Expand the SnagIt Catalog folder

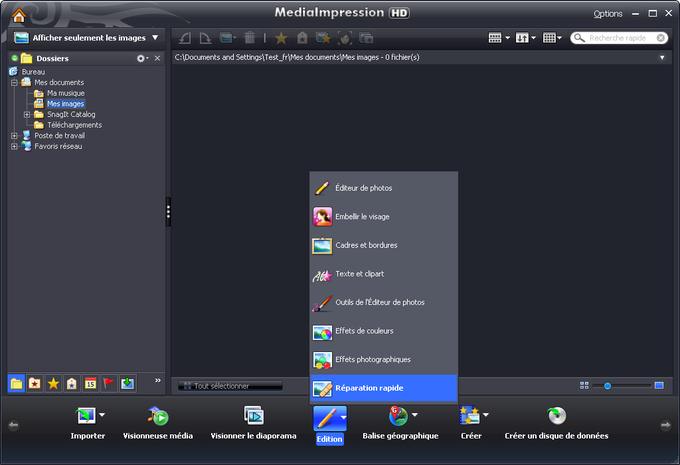[x=27, y=115]
